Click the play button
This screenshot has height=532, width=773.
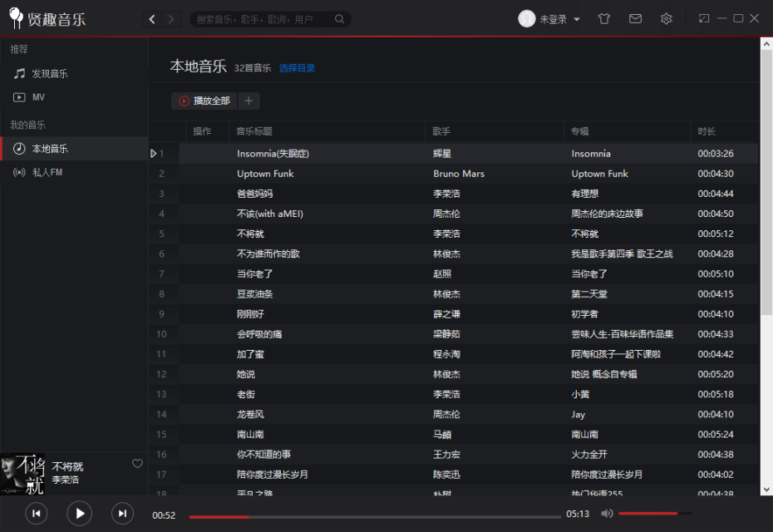click(79, 513)
